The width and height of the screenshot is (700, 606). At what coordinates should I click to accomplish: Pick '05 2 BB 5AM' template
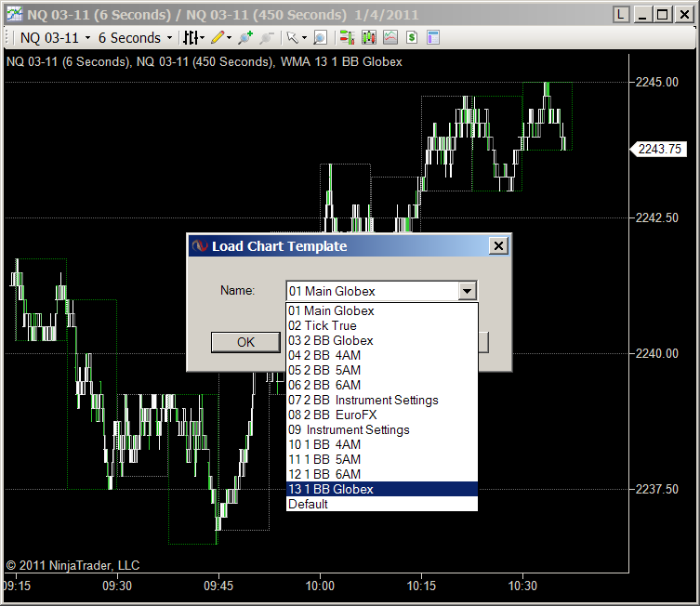(382, 370)
